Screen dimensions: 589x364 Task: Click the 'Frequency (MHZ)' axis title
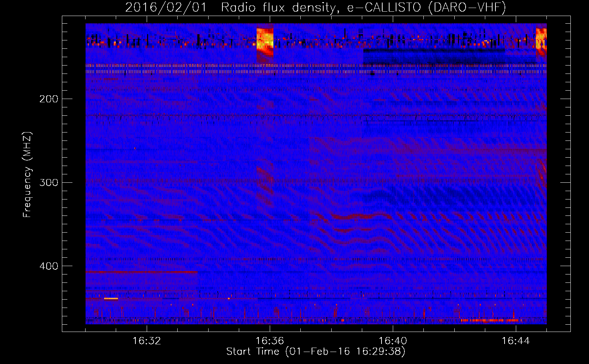[27, 175]
